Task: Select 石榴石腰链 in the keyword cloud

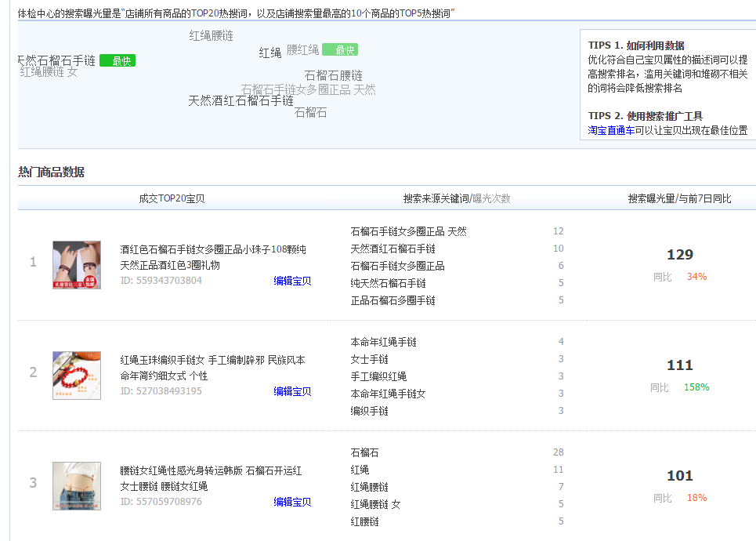Action: point(333,75)
